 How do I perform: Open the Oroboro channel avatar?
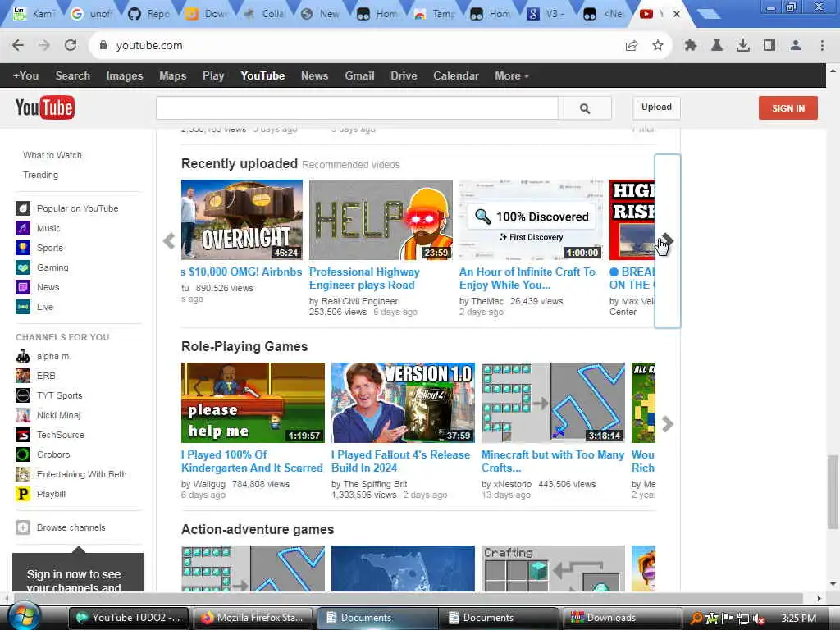click(22, 454)
